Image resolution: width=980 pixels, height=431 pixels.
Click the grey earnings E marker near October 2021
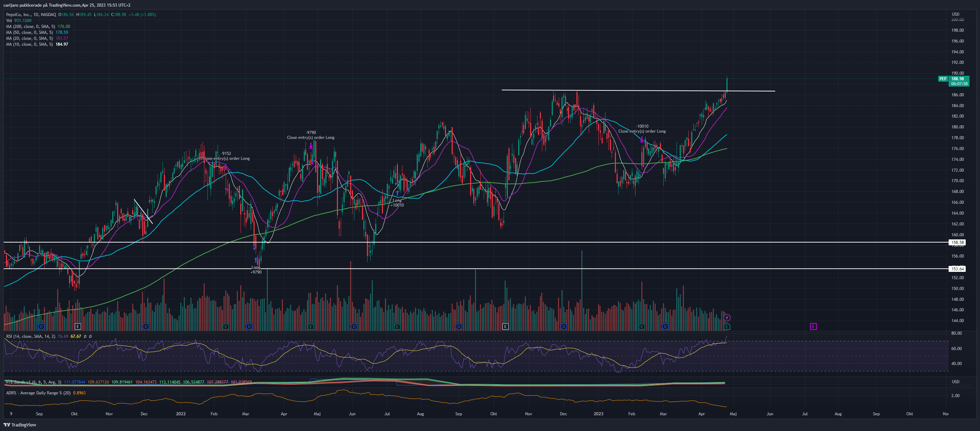click(78, 326)
